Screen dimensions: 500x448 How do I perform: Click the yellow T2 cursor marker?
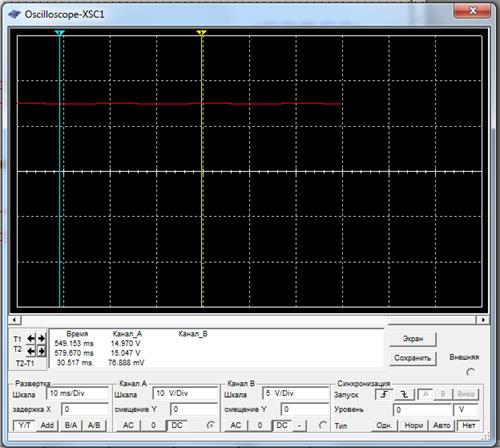(201, 33)
